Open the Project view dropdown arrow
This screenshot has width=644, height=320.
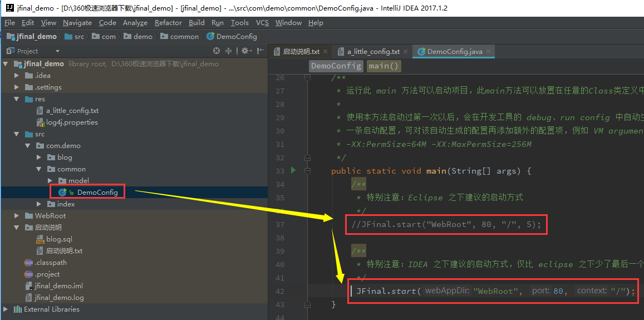(57, 51)
